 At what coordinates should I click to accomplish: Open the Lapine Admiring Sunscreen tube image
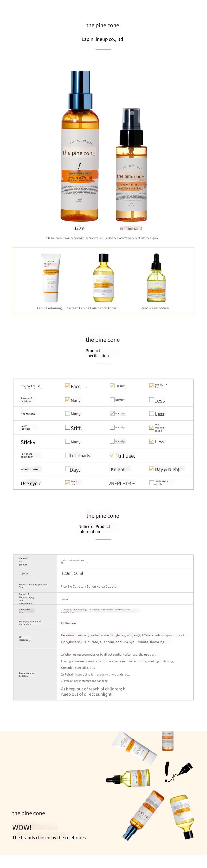pos(51,278)
